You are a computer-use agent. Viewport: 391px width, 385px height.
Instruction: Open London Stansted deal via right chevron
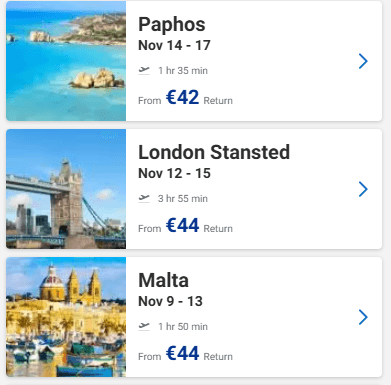coord(363,189)
